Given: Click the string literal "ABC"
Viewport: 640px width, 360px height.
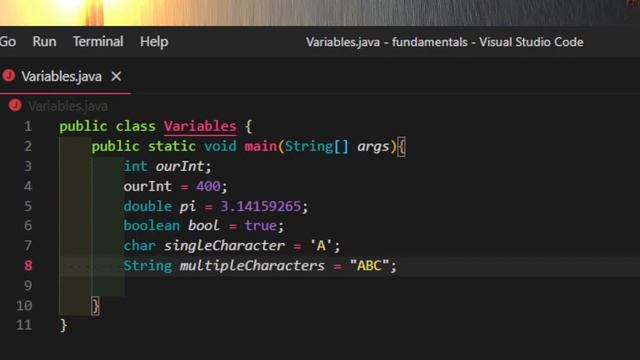Looking at the screenshot, I should tap(369, 266).
